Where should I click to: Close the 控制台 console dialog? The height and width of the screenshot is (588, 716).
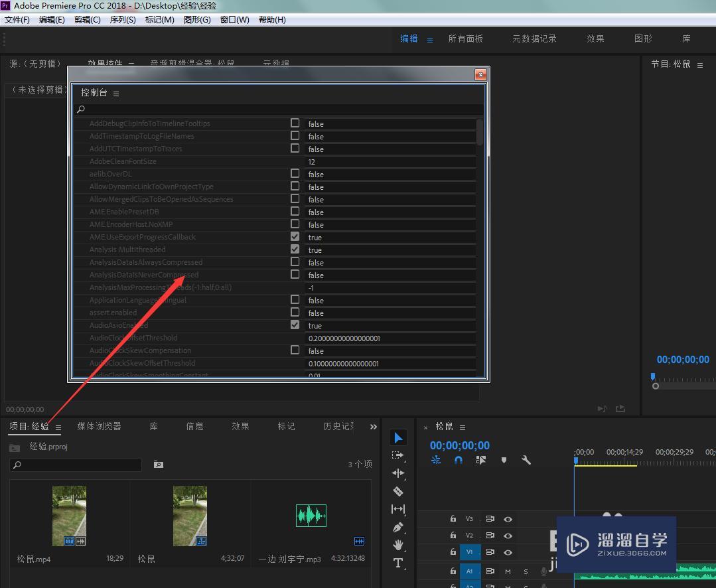click(480, 74)
